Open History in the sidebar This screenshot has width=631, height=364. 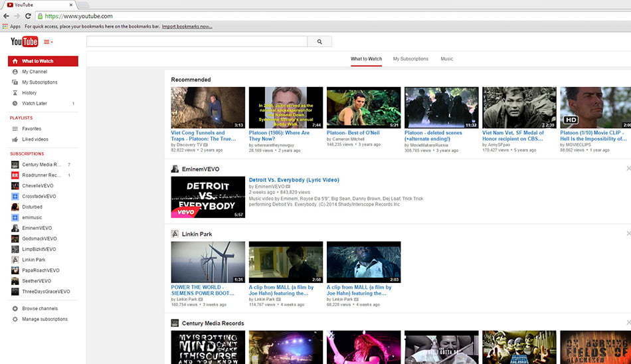29,92
